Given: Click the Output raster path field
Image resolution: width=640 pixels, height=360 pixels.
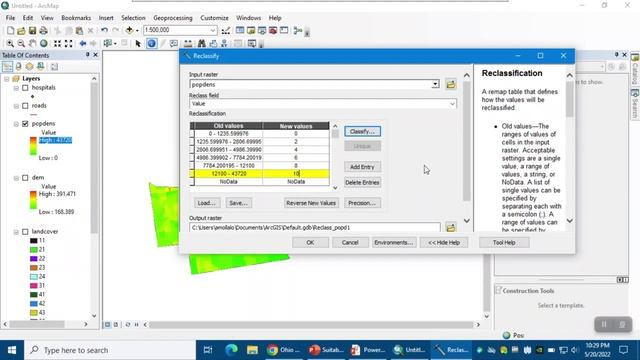Looking at the screenshot, I should [x=315, y=227].
